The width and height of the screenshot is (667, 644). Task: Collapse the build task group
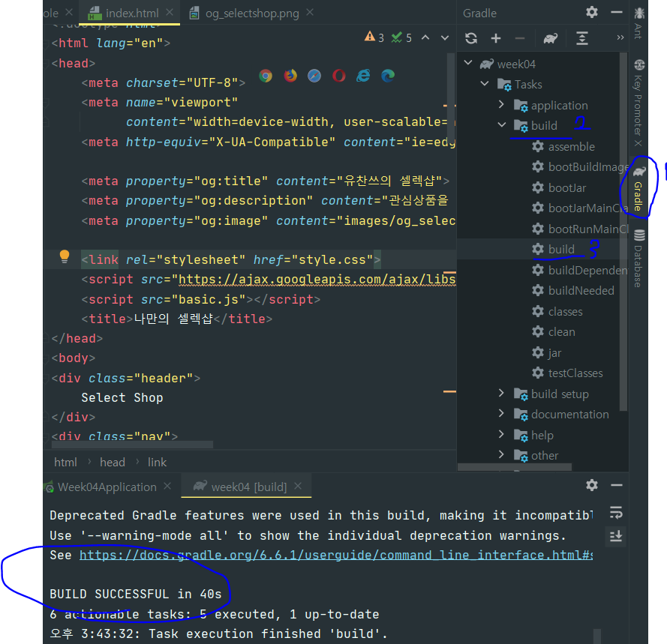click(x=502, y=125)
